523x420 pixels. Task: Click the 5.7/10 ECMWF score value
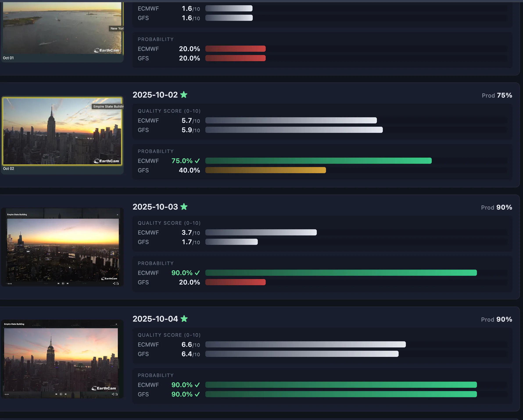coord(191,120)
